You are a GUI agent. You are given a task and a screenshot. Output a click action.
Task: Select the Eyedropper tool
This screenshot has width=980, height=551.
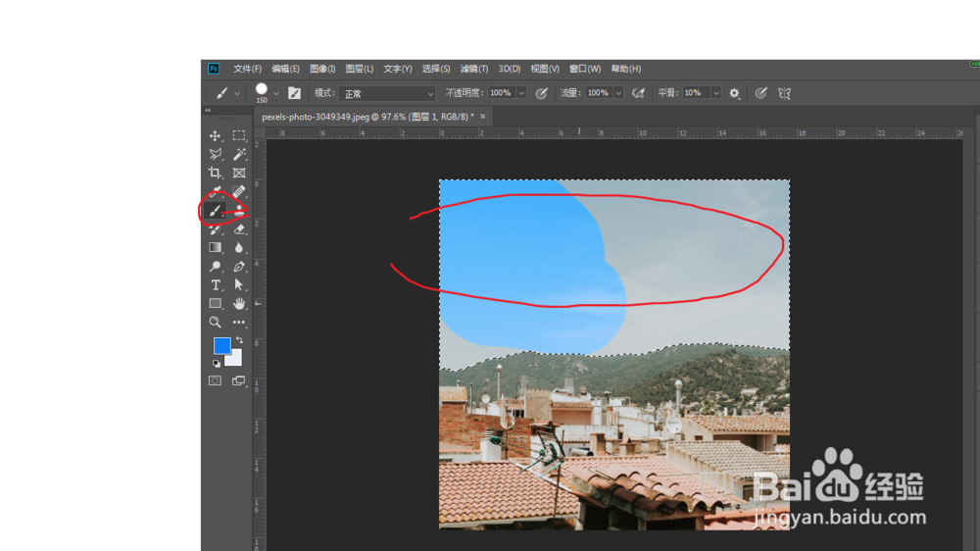(x=215, y=191)
